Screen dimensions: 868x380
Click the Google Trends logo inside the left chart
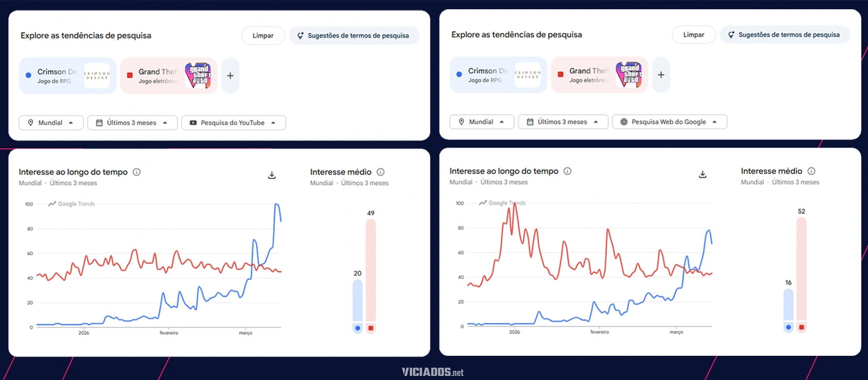point(70,204)
